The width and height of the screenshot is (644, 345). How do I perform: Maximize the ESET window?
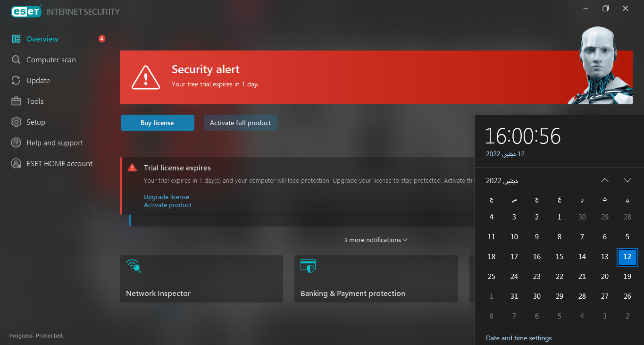tap(606, 8)
